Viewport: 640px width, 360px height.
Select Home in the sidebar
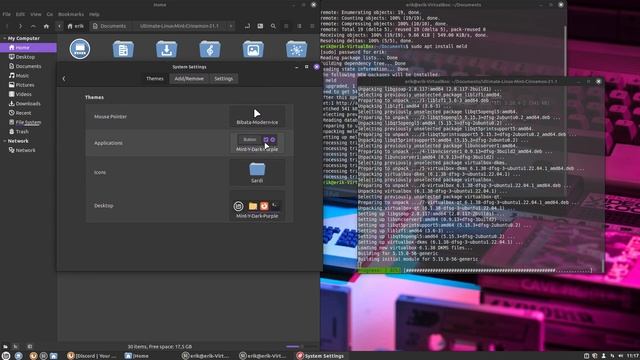pyautogui.click(x=28, y=48)
